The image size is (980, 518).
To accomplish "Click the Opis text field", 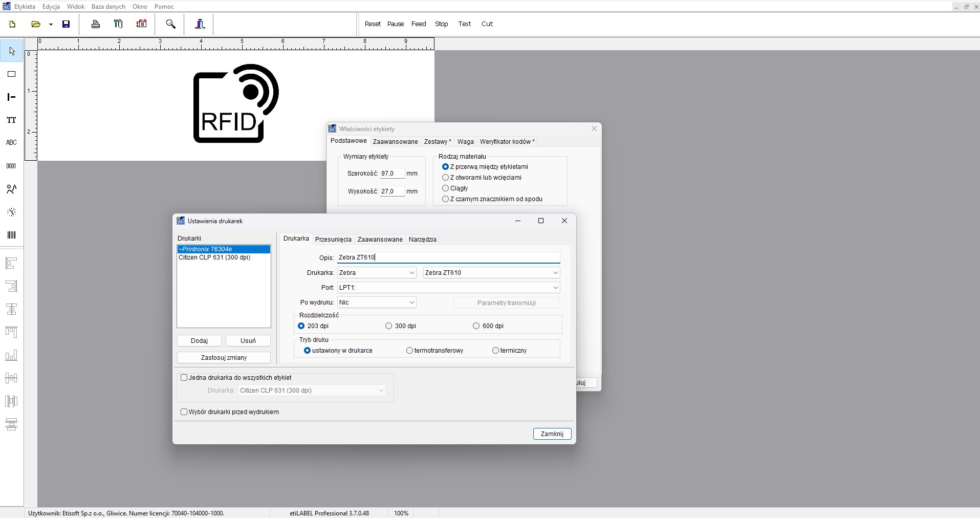I will 448,257.
